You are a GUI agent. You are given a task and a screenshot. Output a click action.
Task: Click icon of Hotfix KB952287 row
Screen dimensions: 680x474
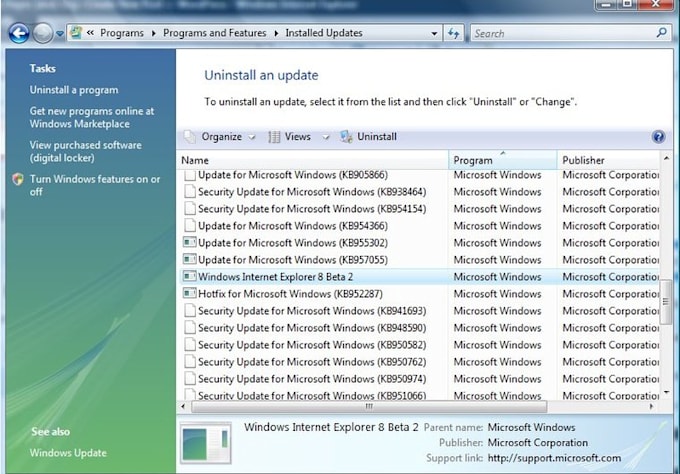click(x=190, y=293)
